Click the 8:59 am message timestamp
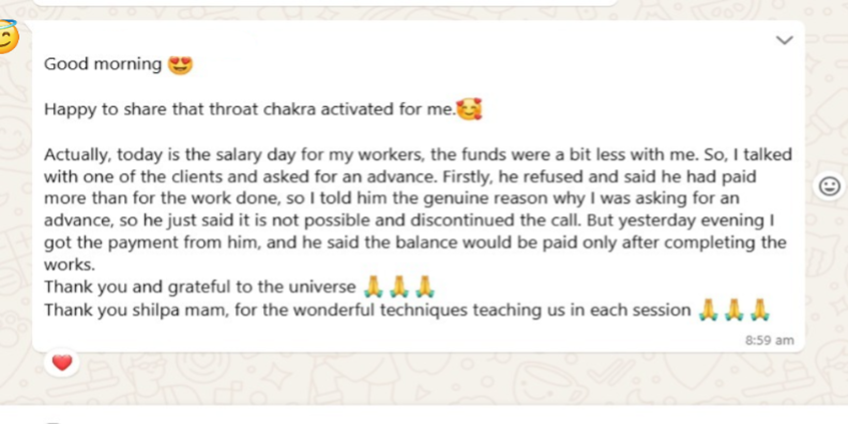The height and width of the screenshot is (424, 848). (x=769, y=340)
